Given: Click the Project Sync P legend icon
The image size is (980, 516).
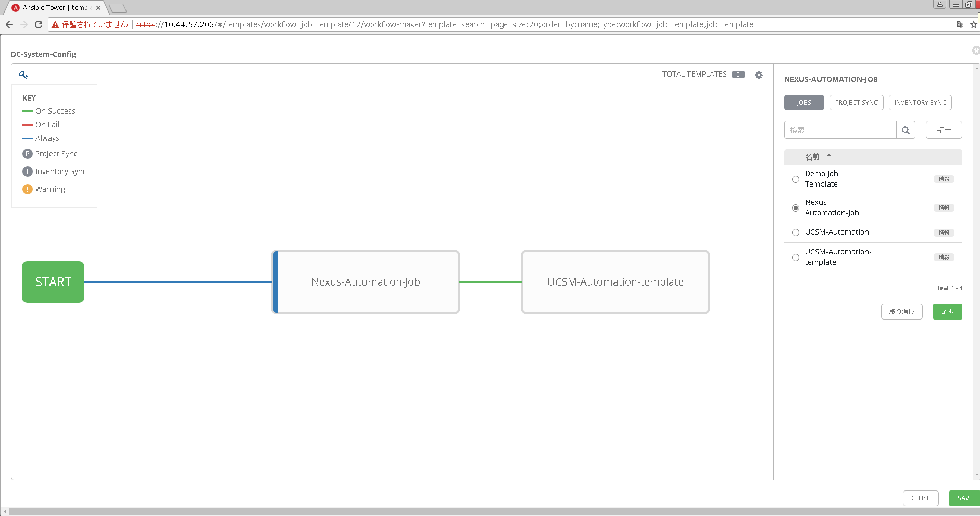Looking at the screenshot, I should 28,154.
